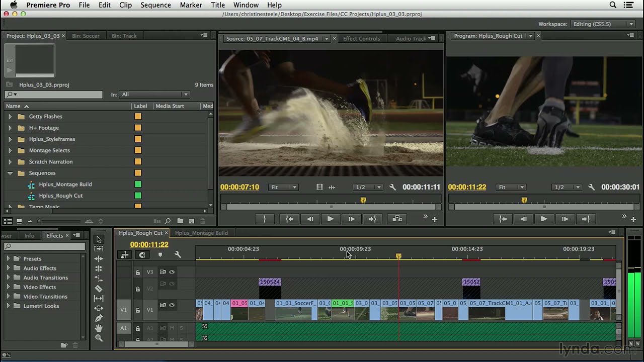This screenshot has height=362, width=644.
Task: Open Source monitor settings wrench
Action: [x=392, y=187]
